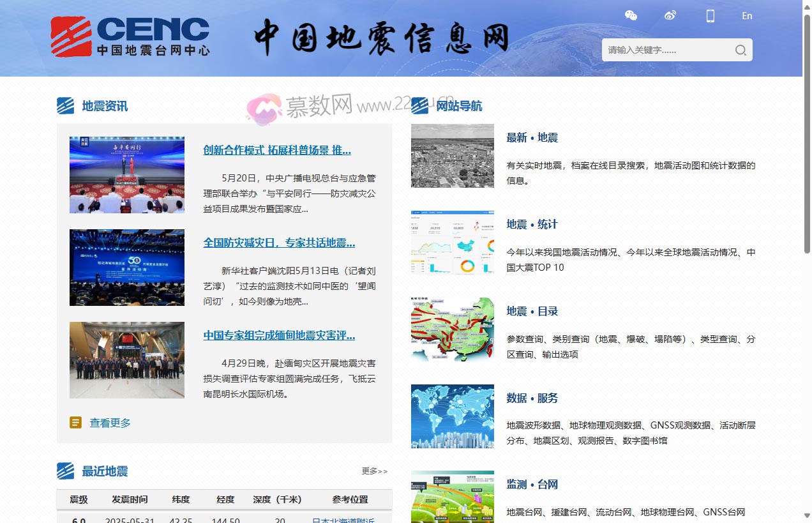Viewport: 812px width, 523px height.
Task: Open the mobile version via phone icon
Action: pyautogui.click(x=710, y=15)
